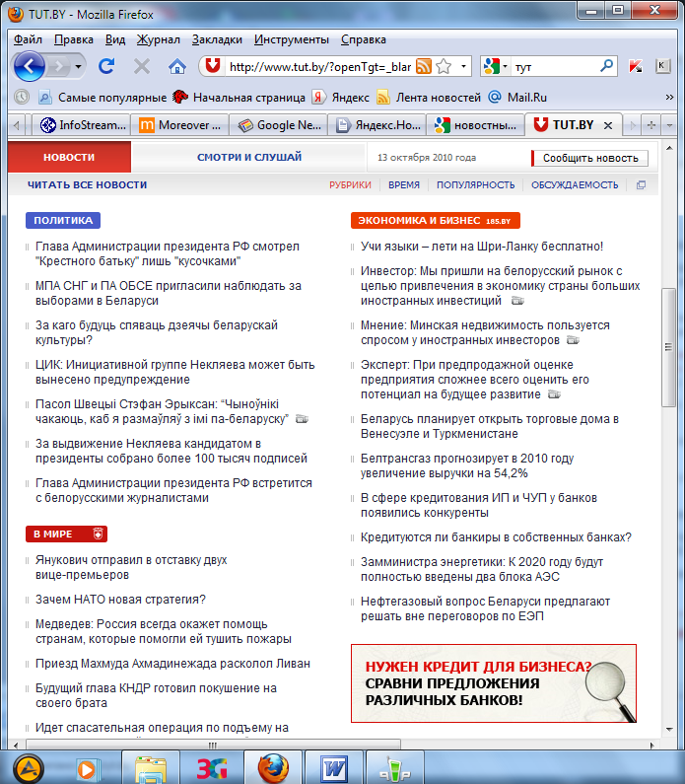685x784 pixels.
Task: Sort news by ВРЕМЯ
Action: pos(404,185)
